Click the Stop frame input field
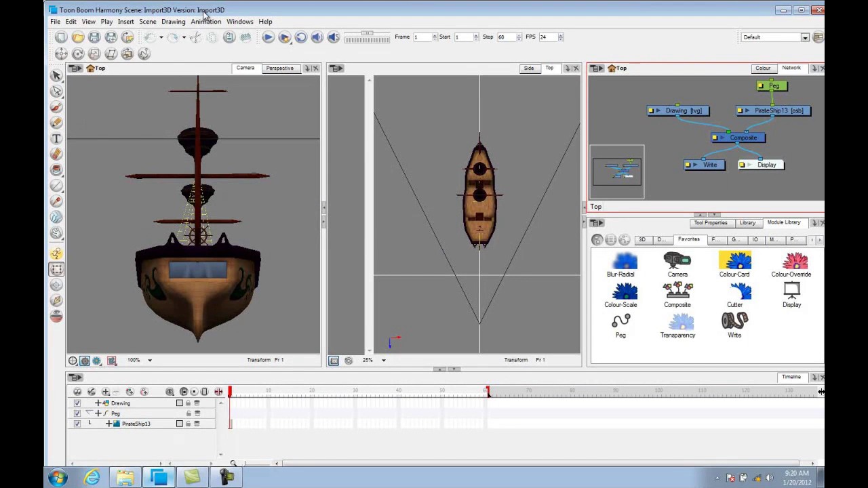The width and height of the screenshot is (868, 488). (506, 37)
